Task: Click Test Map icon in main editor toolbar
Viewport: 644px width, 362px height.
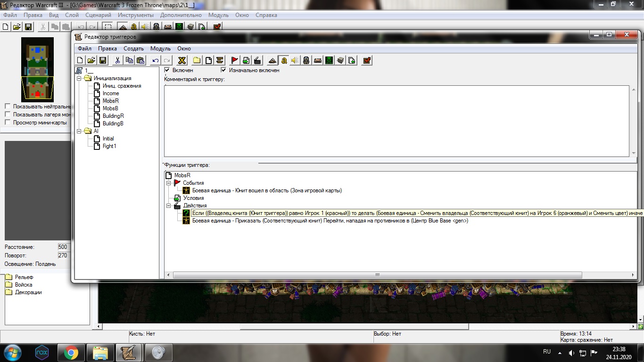Action: tap(217, 27)
